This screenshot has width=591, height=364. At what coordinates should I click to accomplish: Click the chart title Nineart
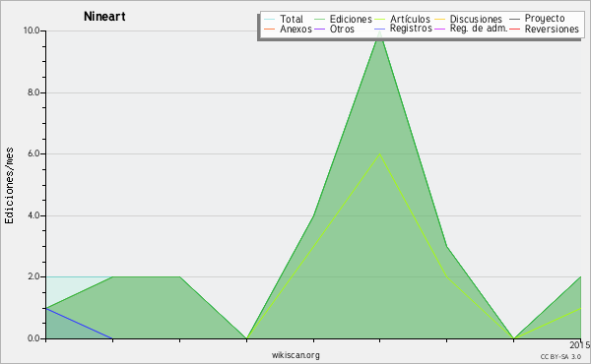pyautogui.click(x=104, y=17)
